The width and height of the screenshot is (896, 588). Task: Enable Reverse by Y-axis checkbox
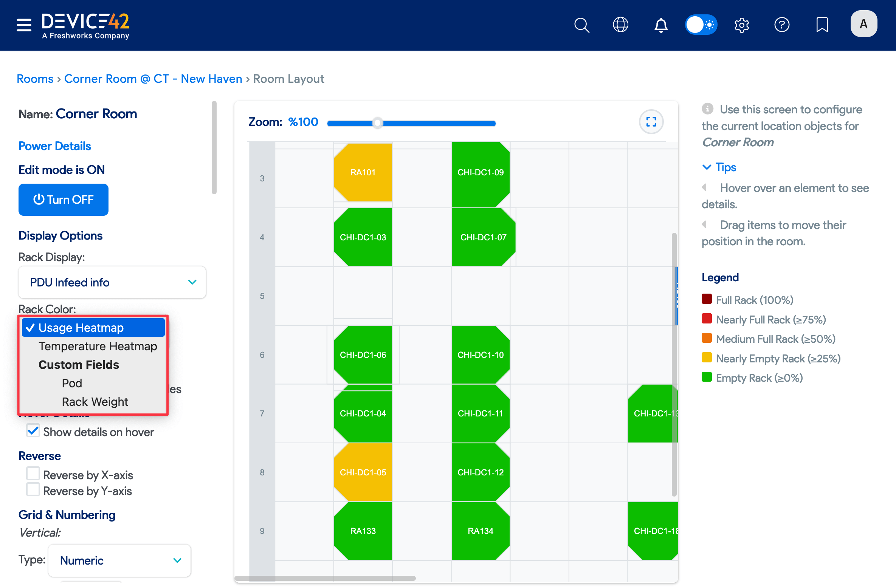tap(33, 489)
